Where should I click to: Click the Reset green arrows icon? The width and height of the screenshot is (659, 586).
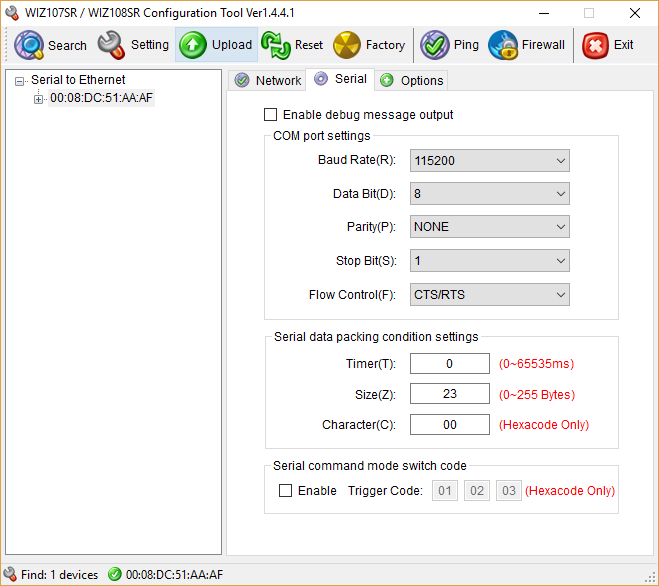point(276,45)
